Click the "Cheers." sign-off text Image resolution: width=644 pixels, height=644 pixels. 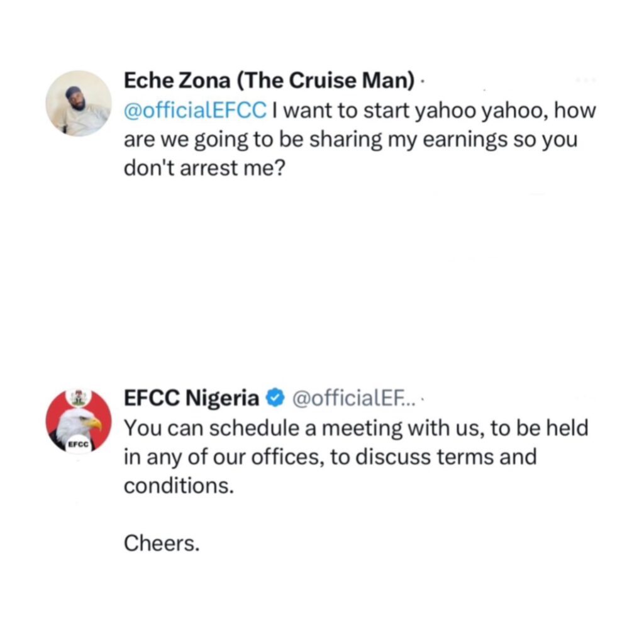[x=161, y=543]
